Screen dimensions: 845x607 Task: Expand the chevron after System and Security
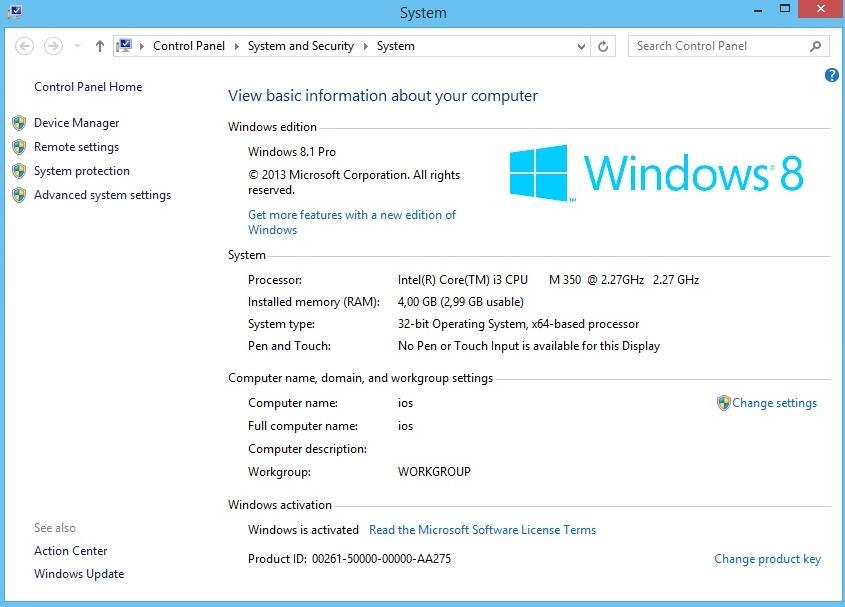365,46
